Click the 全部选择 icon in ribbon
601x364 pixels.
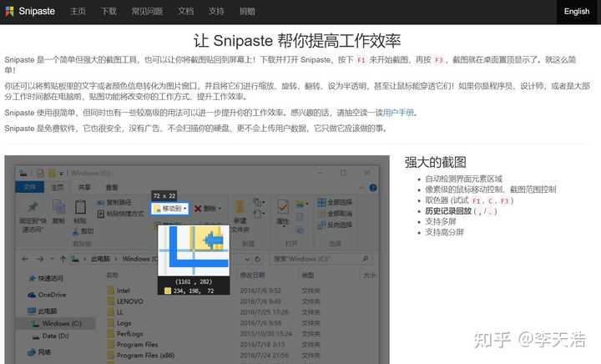[321, 202]
